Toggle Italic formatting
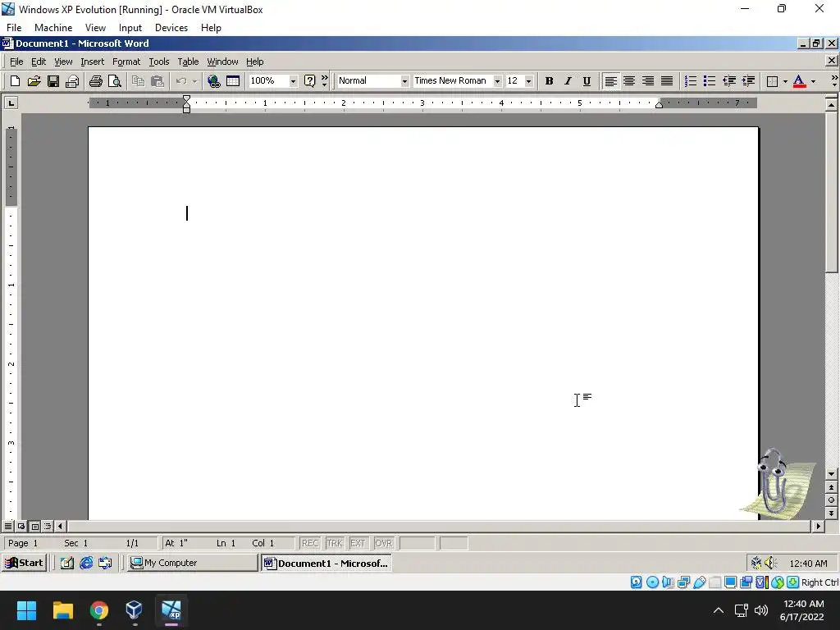Screen dimensions: 840x630 click(568, 81)
